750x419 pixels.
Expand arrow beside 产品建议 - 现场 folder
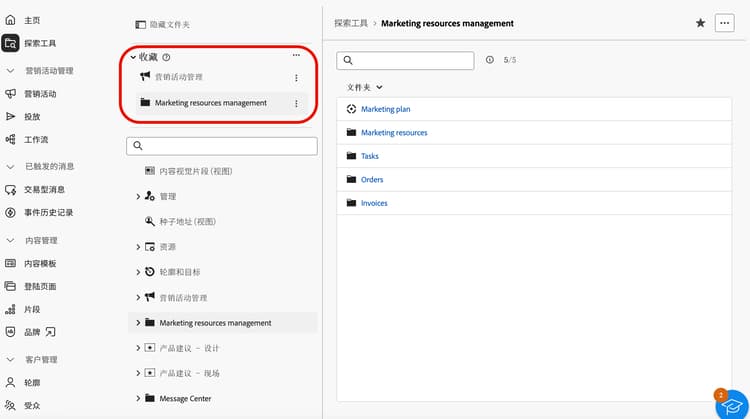pyautogui.click(x=138, y=373)
